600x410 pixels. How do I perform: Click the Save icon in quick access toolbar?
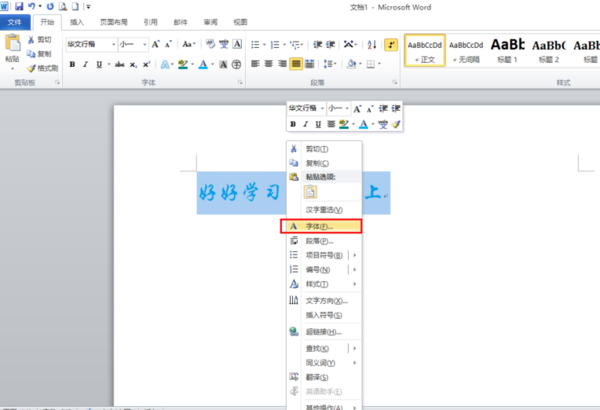(19, 6)
